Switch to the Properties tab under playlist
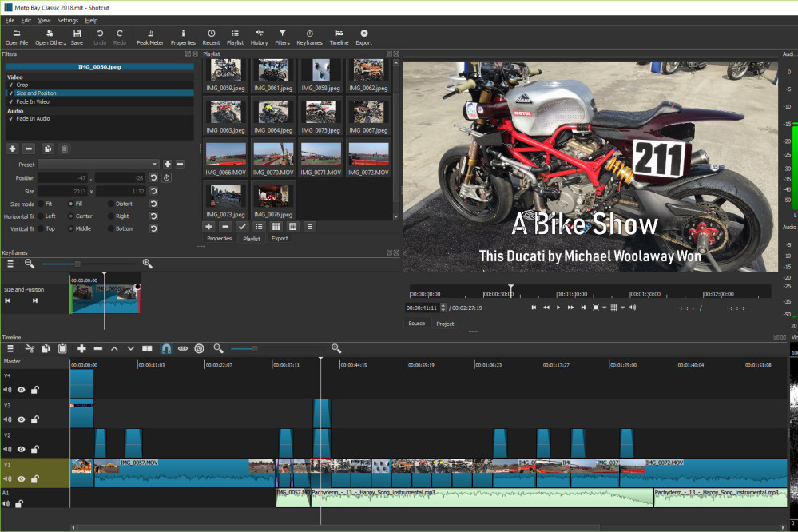 220,238
